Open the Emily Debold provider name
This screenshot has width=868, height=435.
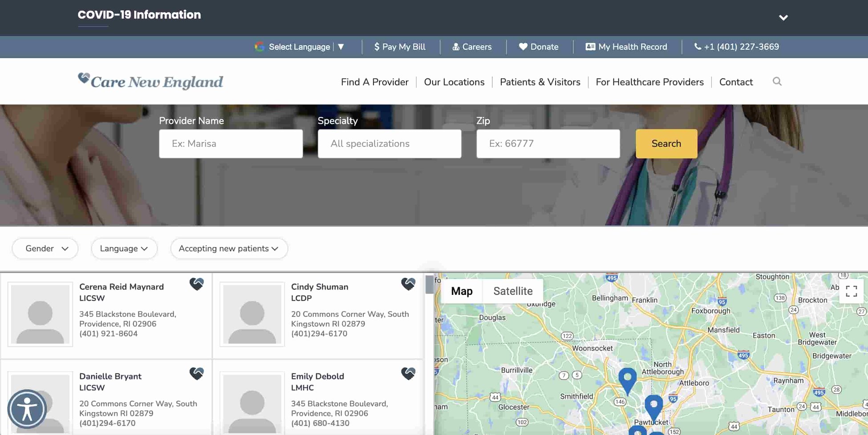(317, 376)
